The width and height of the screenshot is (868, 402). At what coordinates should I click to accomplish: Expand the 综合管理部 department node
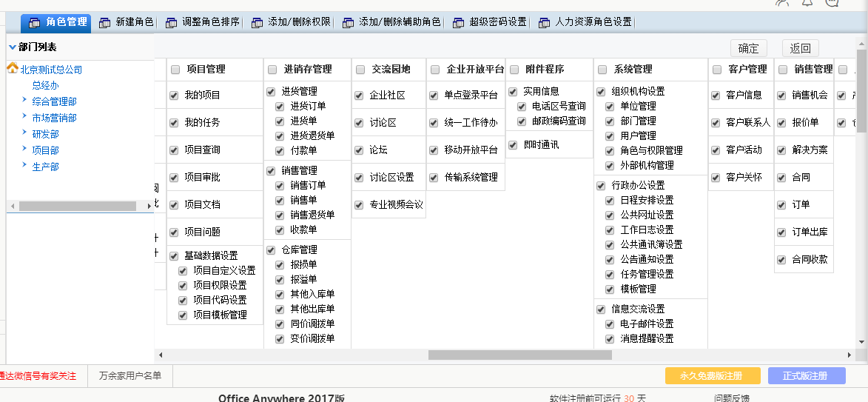24,101
